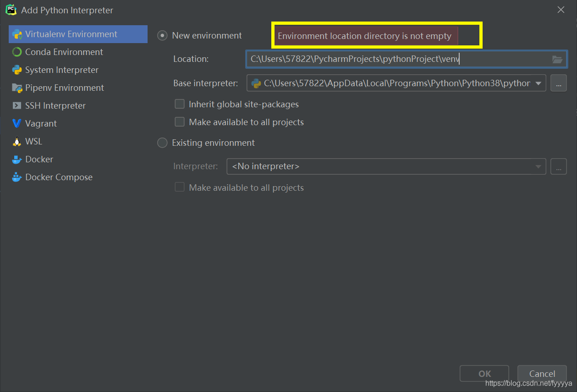Browse for base interpreter with ellipsis button
The width and height of the screenshot is (577, 392).
(x=559, y=83)
